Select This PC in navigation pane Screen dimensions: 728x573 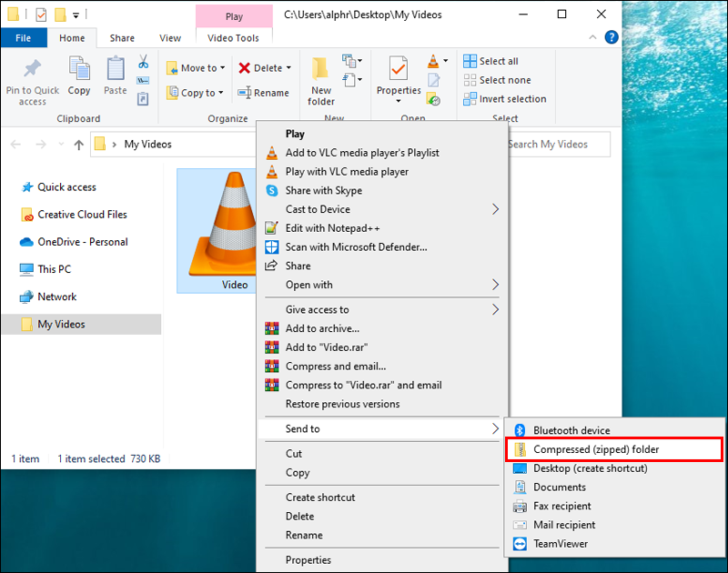45,269
